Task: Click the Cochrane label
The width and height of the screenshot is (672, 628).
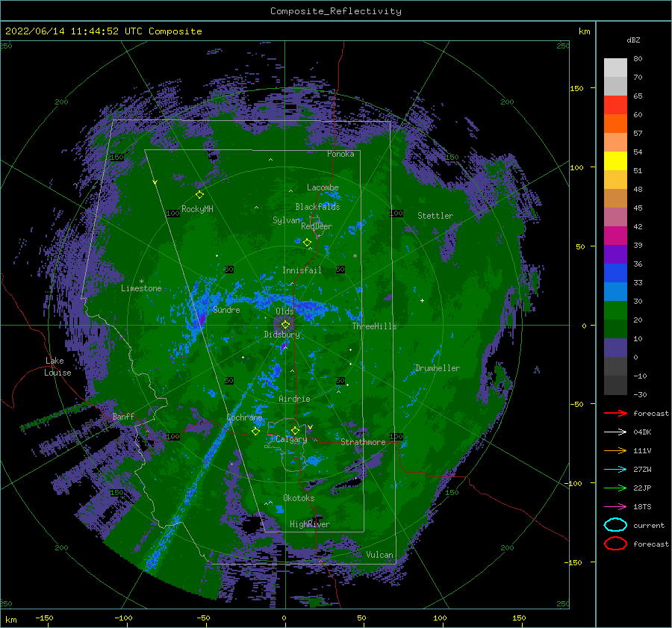Action: pyautogui.click(x=244, y=417)
